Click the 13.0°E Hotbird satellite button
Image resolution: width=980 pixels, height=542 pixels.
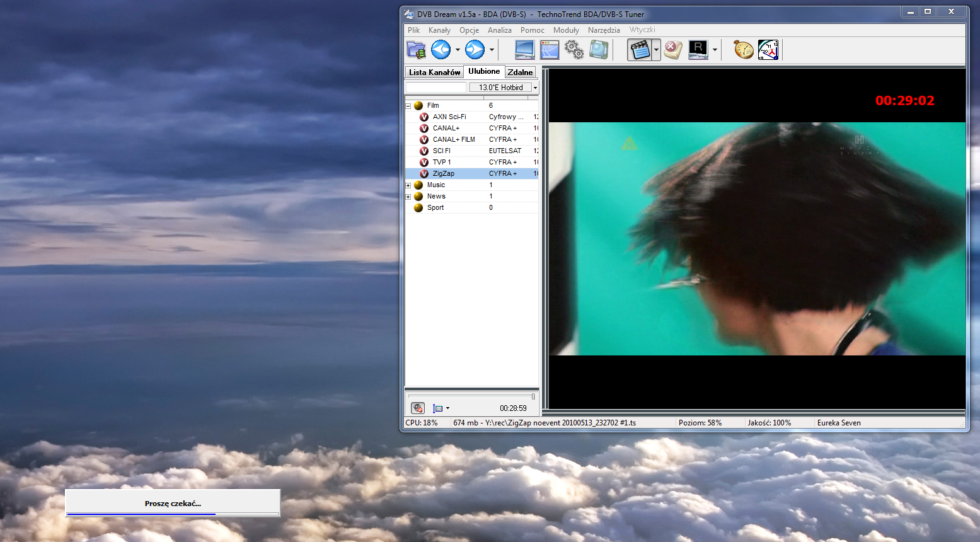click(x=500, y=88)
